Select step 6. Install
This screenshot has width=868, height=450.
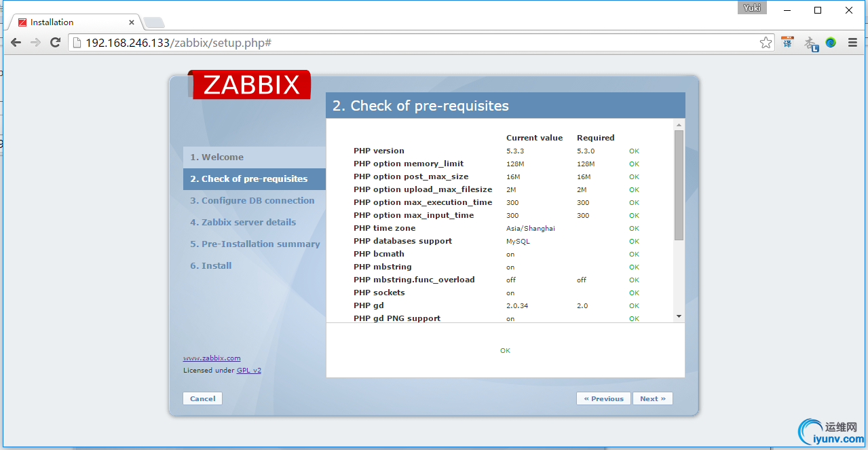(211, 265)
